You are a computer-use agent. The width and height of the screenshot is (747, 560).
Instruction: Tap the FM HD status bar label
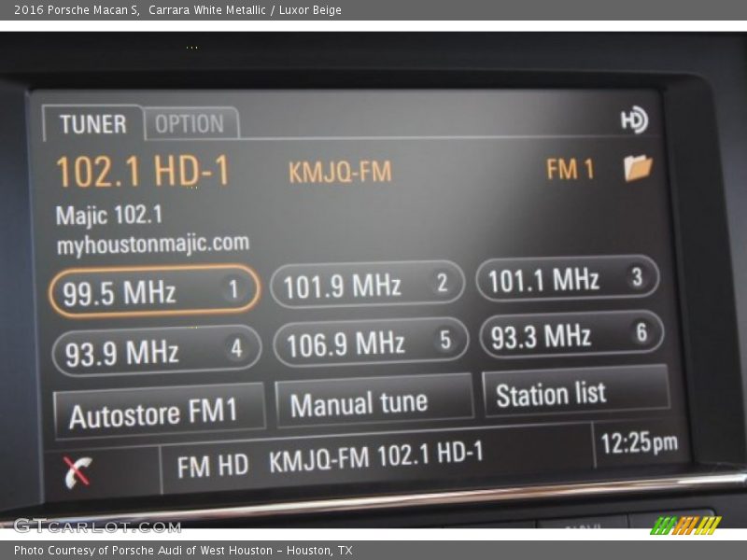click(213, 466)
